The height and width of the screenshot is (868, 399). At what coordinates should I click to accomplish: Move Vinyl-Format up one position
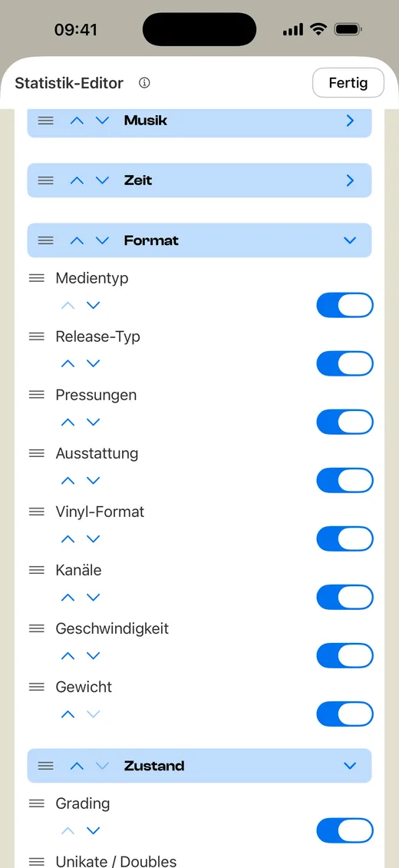(x=68, y=538)
